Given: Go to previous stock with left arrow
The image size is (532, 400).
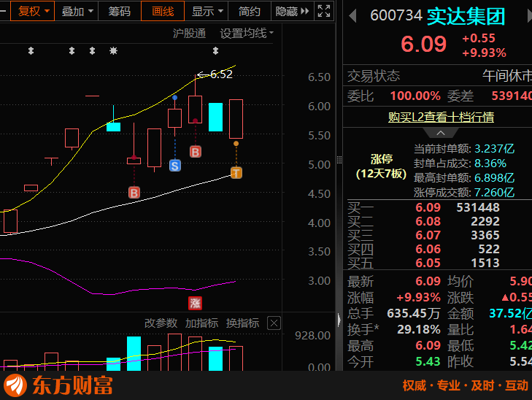Looking at the screenshot, I should 353,16.
